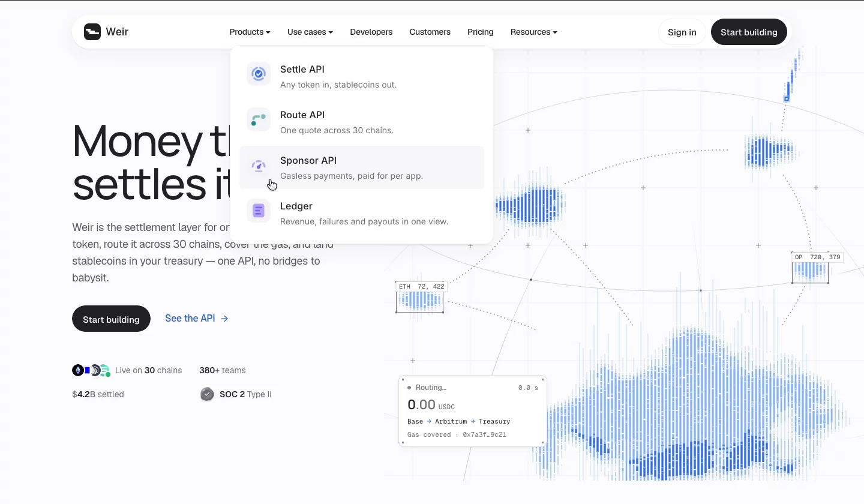
Task: Click Base → Arbitrum → Treasury route text
Action: click(459, 421)
